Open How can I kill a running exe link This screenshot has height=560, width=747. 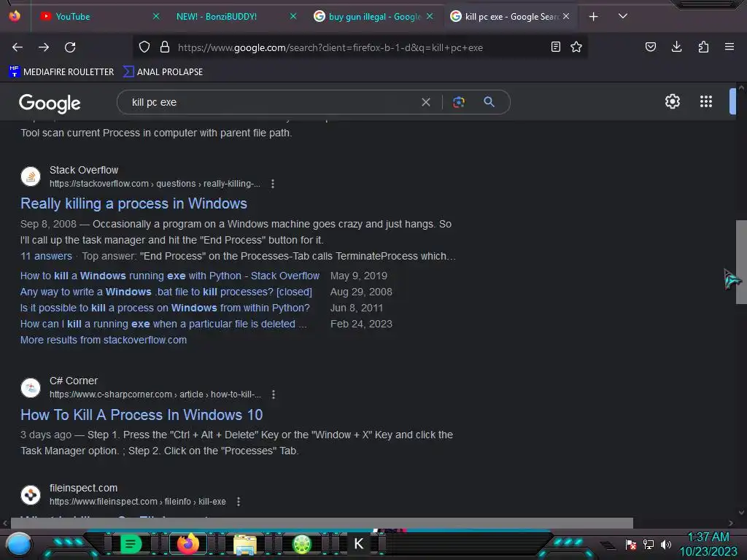tap(163, 324)
